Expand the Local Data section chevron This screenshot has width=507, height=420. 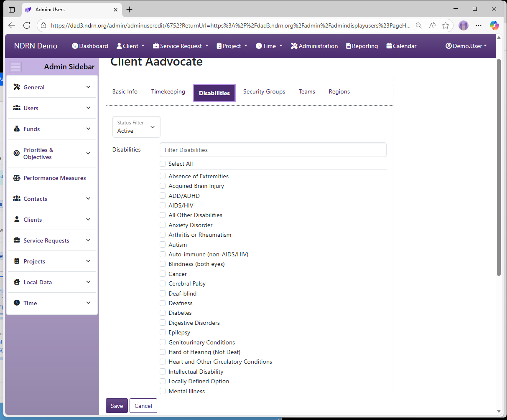(88, 282)
